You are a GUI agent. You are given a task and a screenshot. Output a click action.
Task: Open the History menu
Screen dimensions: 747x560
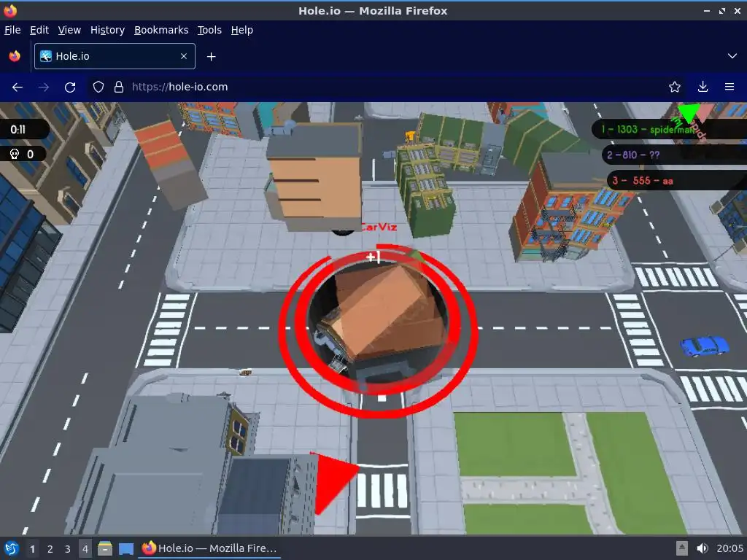[x=108, y=30]
